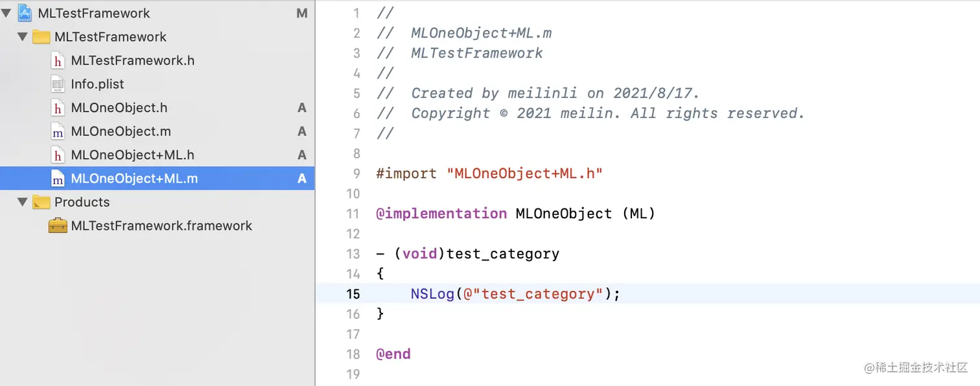Open MLTestFramework.framework under Products
Viewport: 980px width, 386px height.
(x=161, y=226)
